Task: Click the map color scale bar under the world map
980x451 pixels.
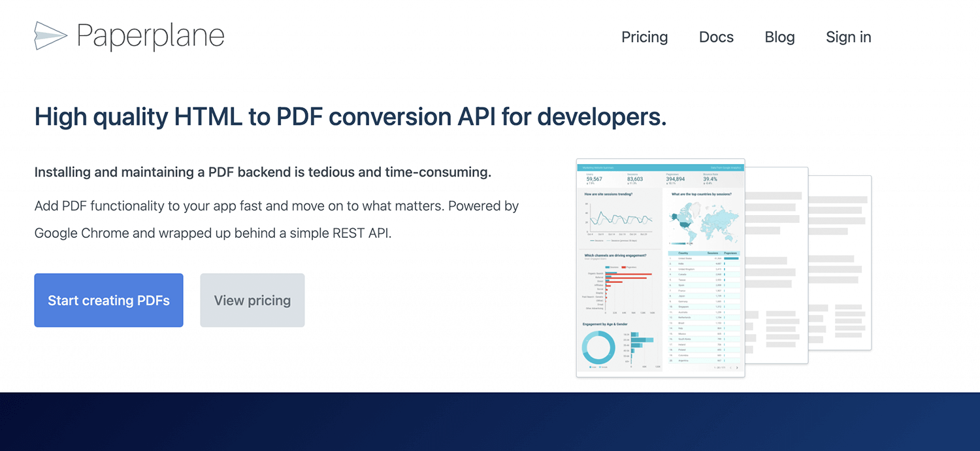Action: 679,242
